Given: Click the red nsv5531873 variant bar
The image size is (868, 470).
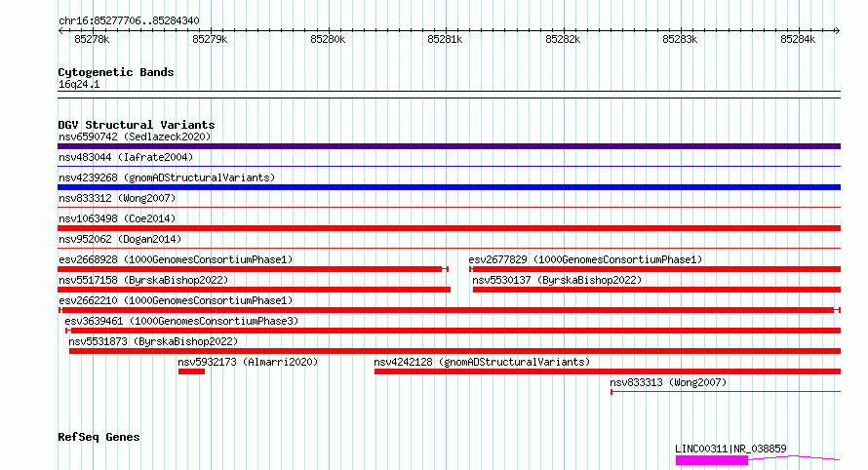Looking at the screenshot, I should point(455,351).
